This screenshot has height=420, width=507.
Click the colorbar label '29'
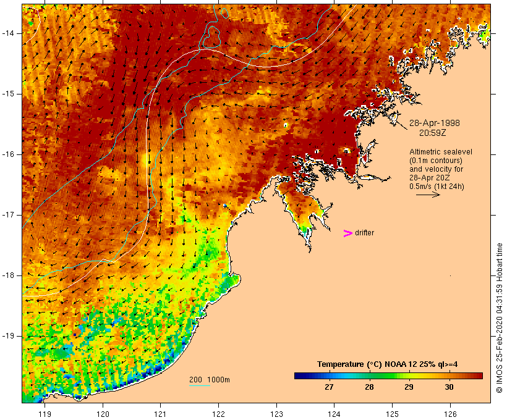point(409,387)
